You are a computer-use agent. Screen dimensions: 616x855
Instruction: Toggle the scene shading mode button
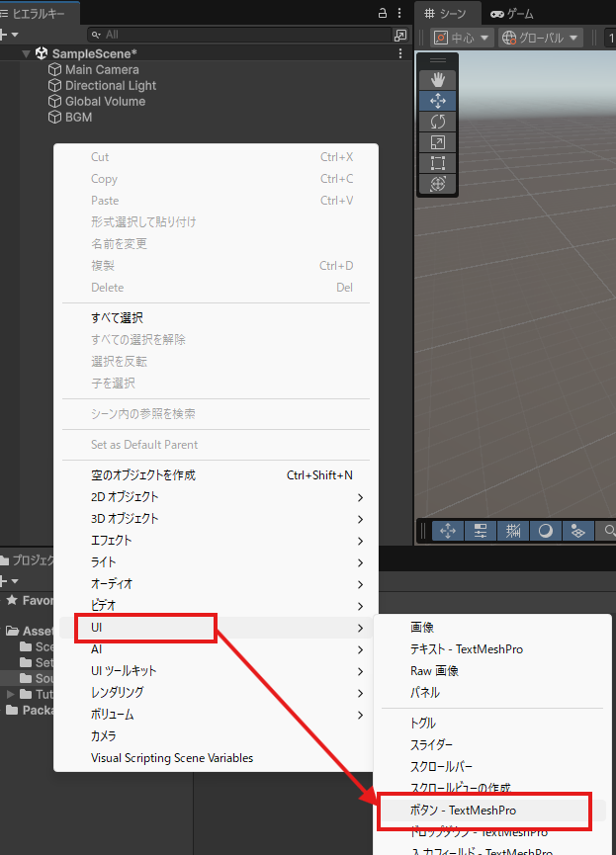click(x=545, y=531)
